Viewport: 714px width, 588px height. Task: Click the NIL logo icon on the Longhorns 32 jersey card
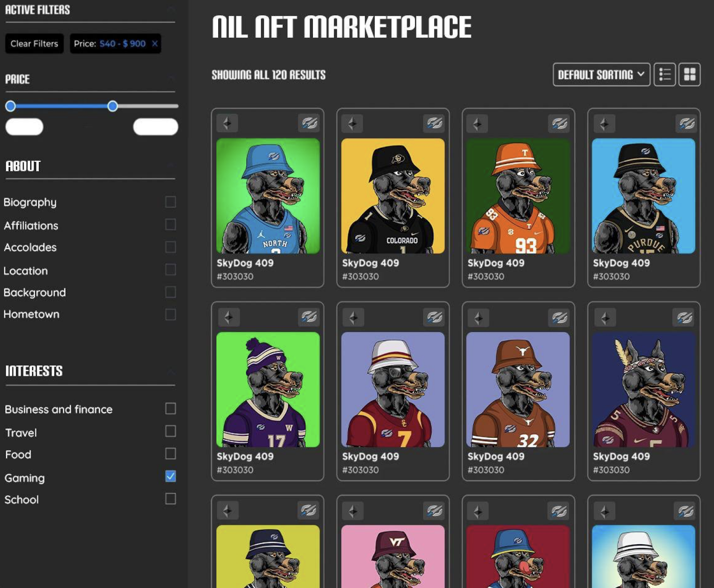tap(559, 317)
